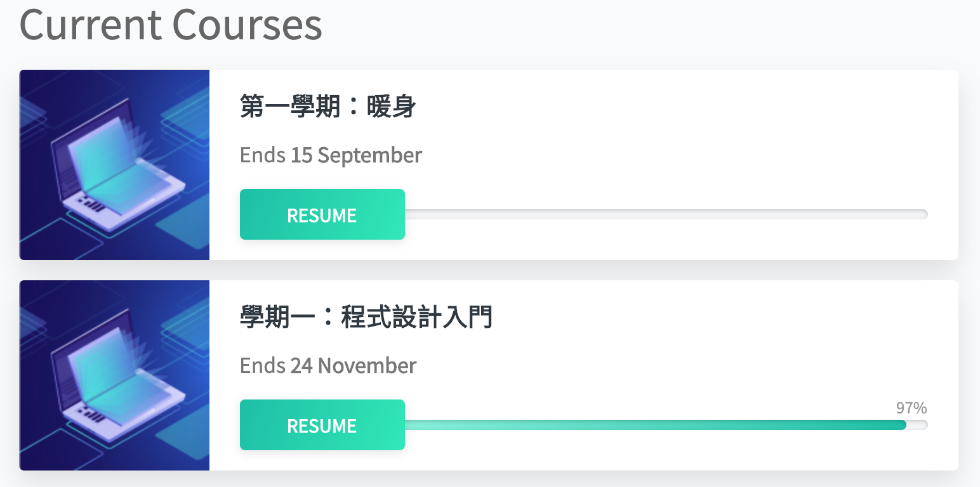Screen dimensions: 980x487
Task: Click the unfilled remainder of the 97% progress bar
Action: 917,425
